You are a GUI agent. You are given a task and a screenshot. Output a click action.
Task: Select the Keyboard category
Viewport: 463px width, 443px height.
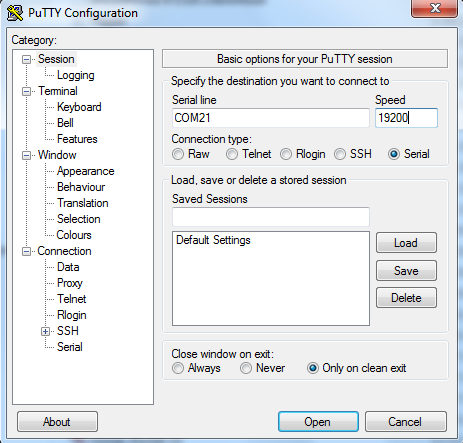[x=79, y=107]
